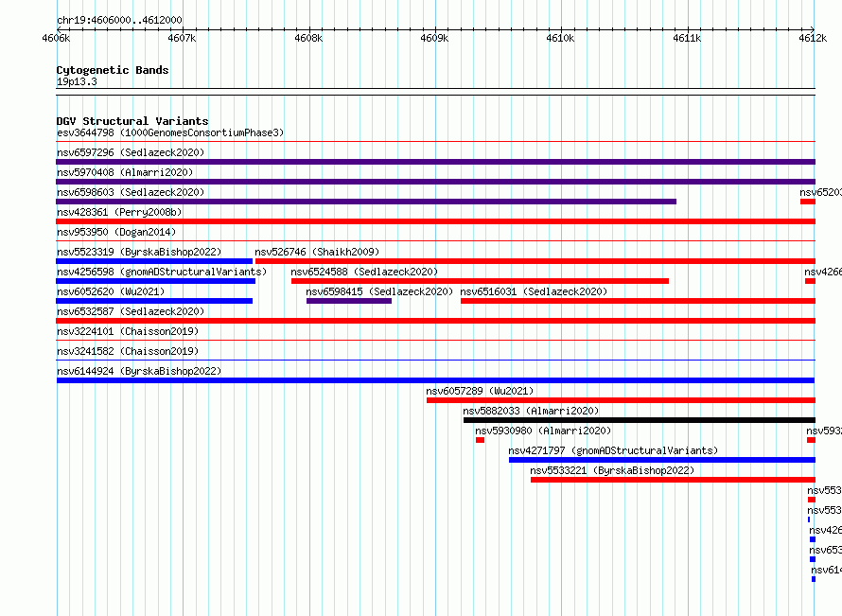Click the 4609k ruler position label

pyautogui.click(x=434, y=38)
